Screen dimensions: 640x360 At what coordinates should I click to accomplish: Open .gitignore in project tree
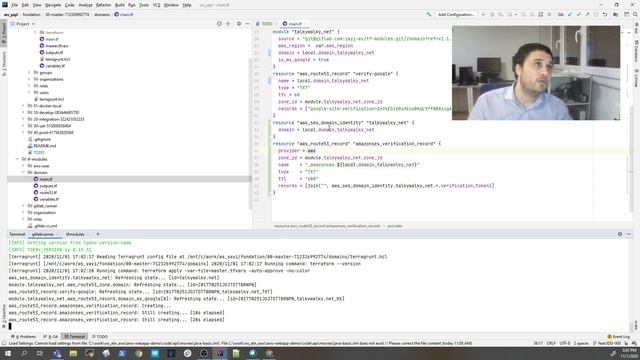click(42, 139)
